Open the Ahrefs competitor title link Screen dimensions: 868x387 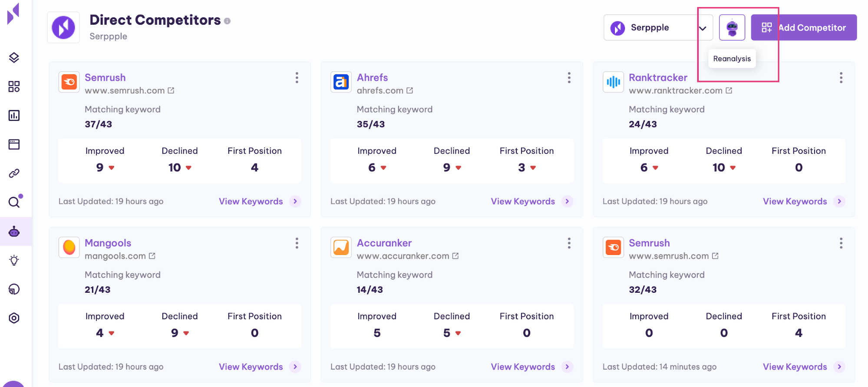372,77
